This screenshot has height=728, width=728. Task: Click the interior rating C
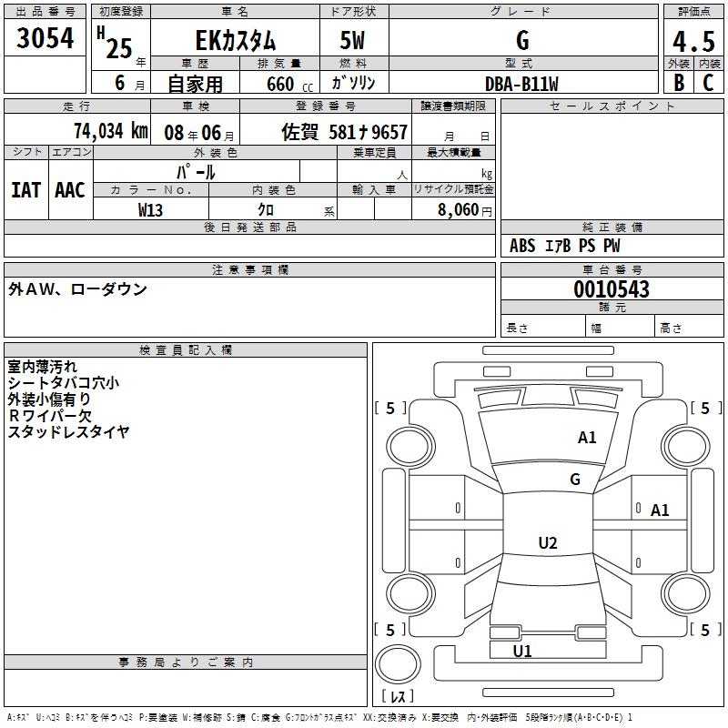pyautogui.click(x=708, y=83)
